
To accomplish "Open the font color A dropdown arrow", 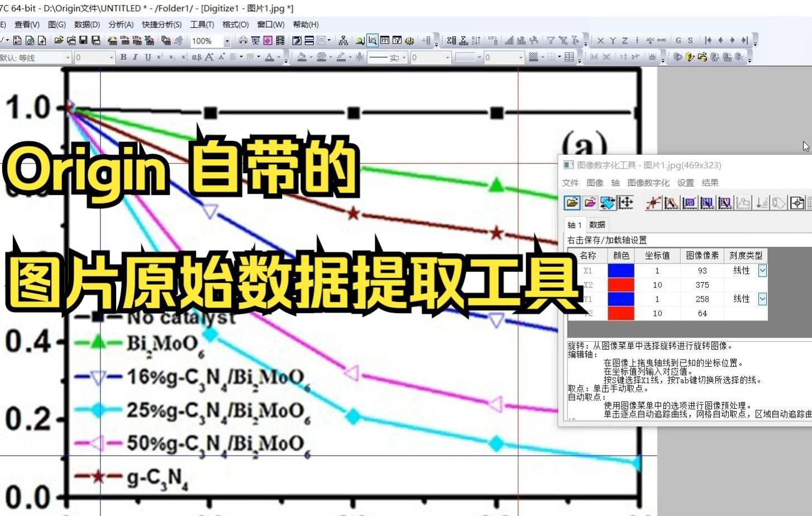I will 279,57.
